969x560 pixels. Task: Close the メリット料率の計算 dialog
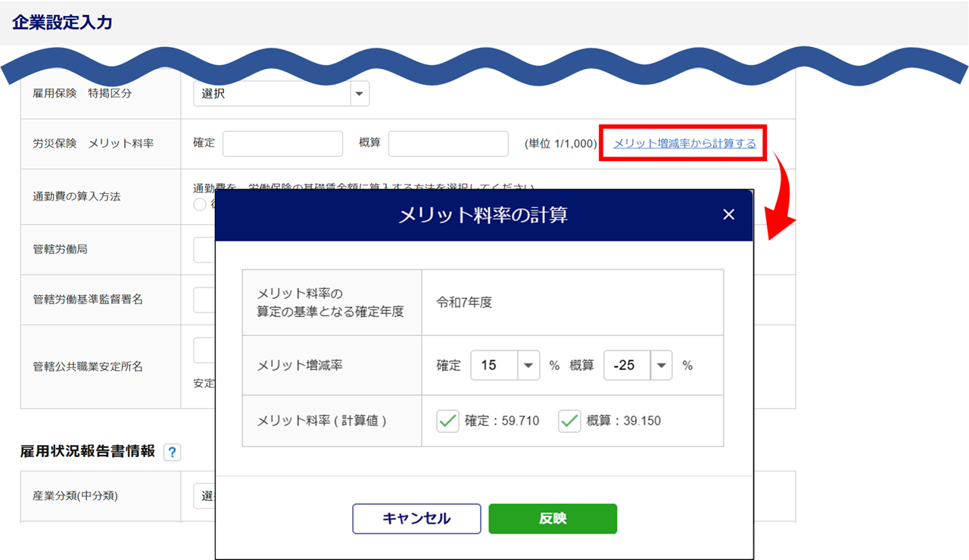point(728,215)
